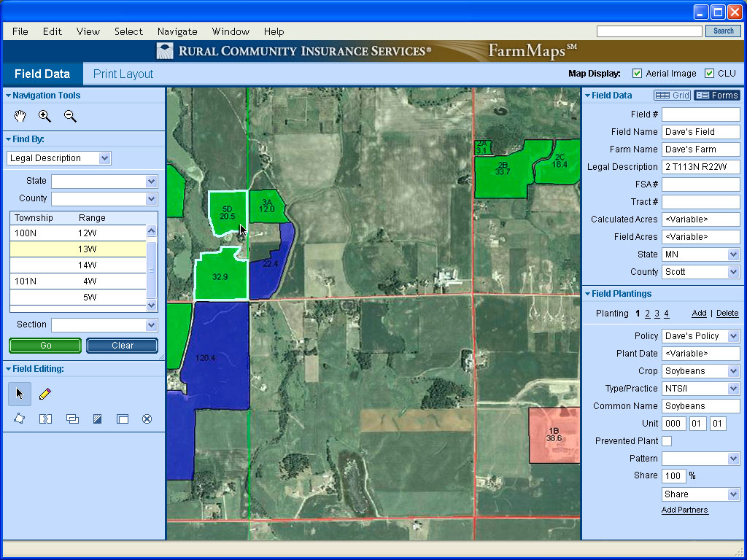The width and height of the screenshot is (747, 560).
Task: Collapse the Field Editing section
Action: 8,368
